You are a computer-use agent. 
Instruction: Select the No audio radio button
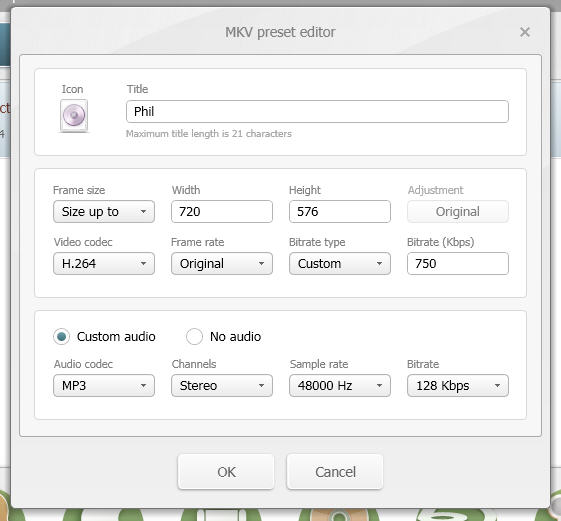(x=194, y=337)
